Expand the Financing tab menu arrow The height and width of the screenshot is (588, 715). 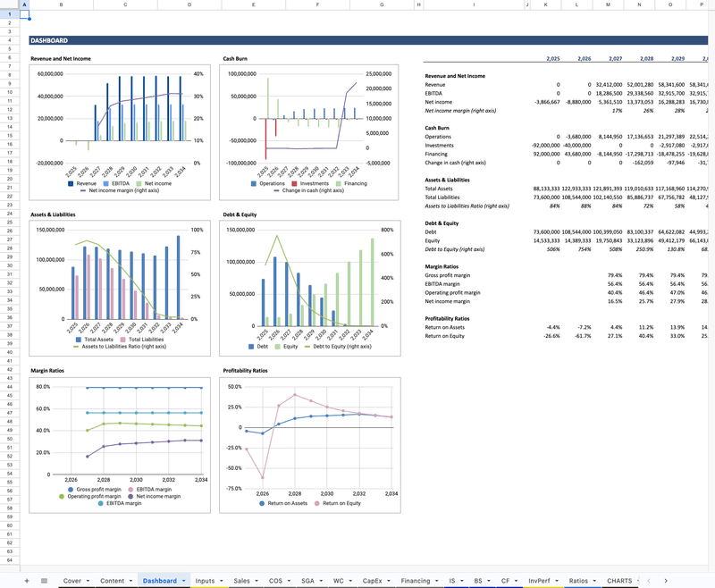click(x=435, y=581)
